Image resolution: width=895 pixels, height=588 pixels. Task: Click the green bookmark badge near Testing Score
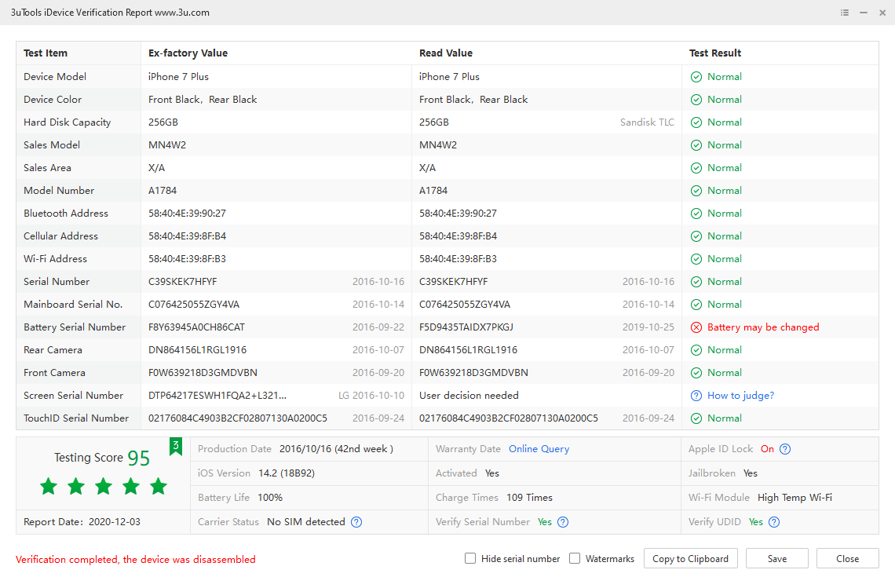pos(176,447)
